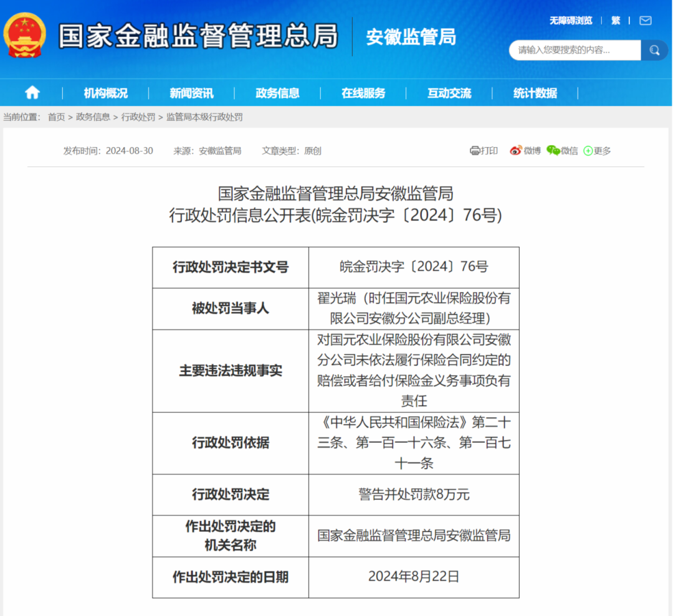The image size is (673, 616).
Task: Click the 被处罚当事人 header cell
Action: click(x=231, y=308)
